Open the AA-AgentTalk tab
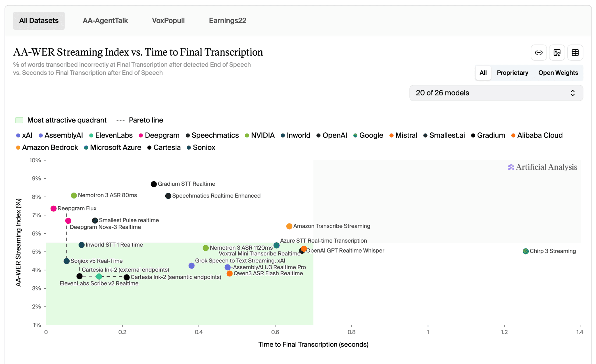This screenshot has height=364, width=596. coord(105,21)
